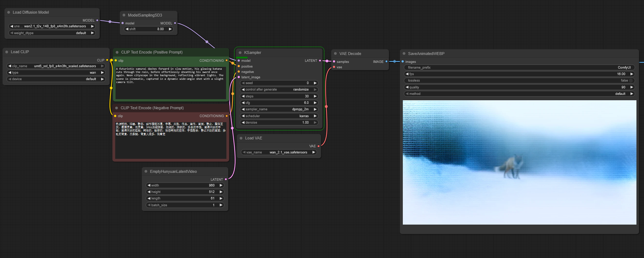Click the positive input socket on KSampler

(x=239, y=66)
